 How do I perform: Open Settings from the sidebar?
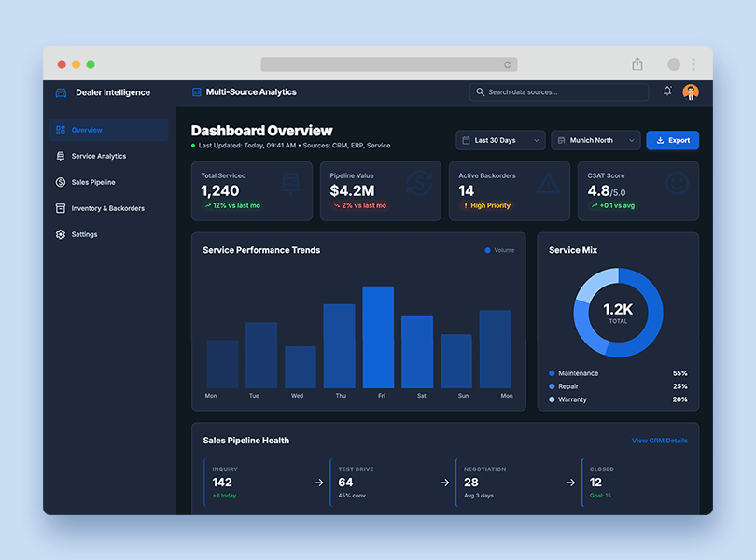84,234
